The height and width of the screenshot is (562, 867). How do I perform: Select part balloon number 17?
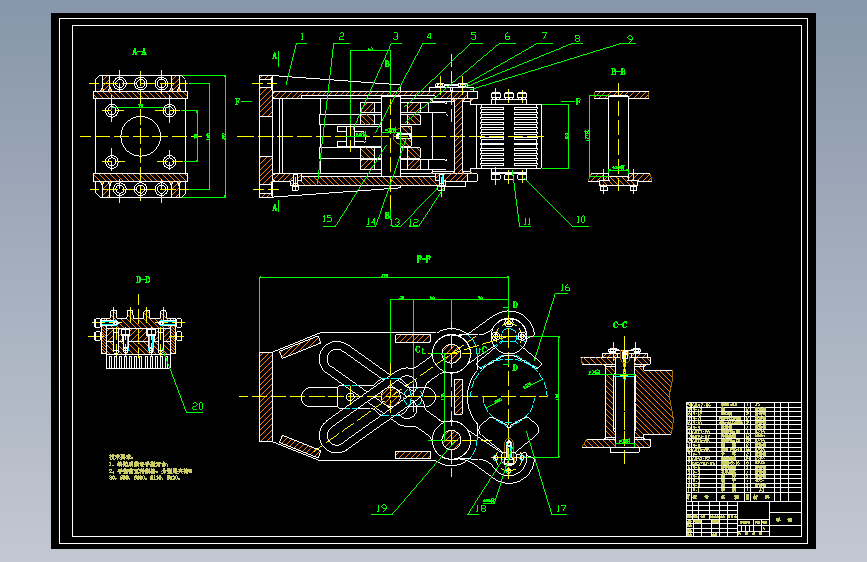(561, 508)
